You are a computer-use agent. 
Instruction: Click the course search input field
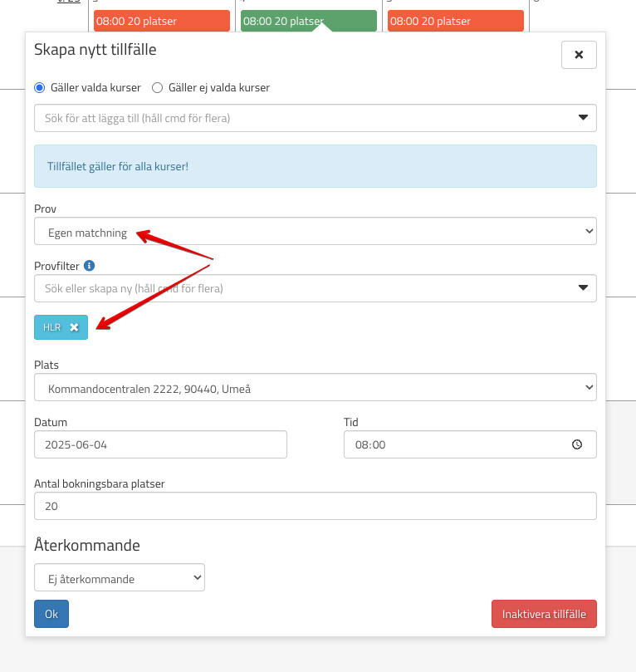299,118
